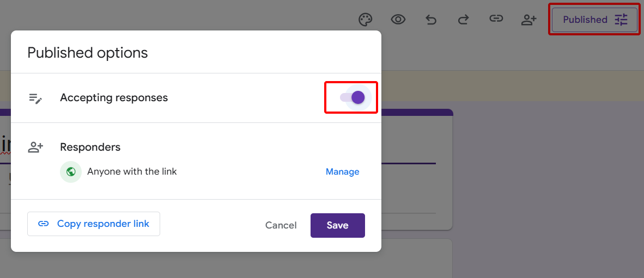Image resolution: width=644 pixels, height=278 pixels.
Task: Click the Manage link for responders
Action: 342,172
